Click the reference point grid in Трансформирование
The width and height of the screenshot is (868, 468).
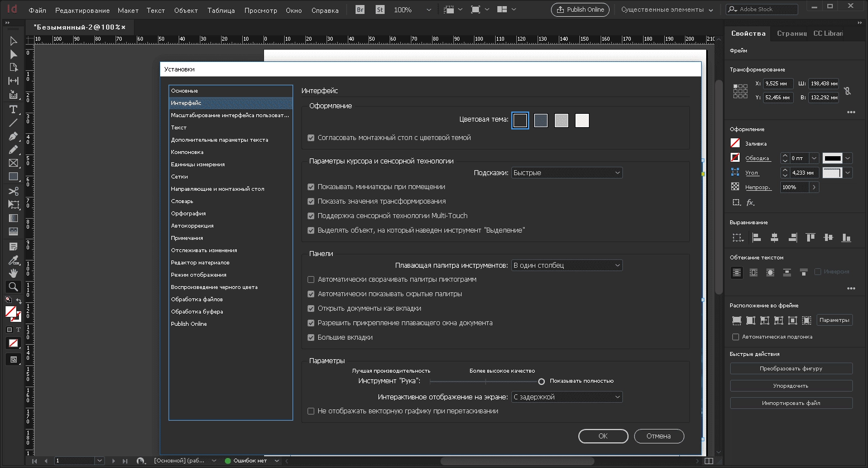coord(740,91)
